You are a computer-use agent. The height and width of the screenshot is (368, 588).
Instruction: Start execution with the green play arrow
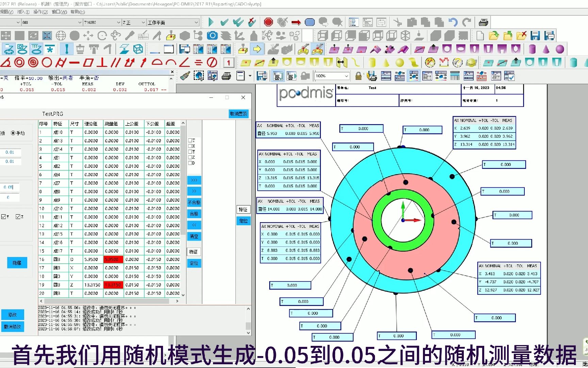pos(211,22)
